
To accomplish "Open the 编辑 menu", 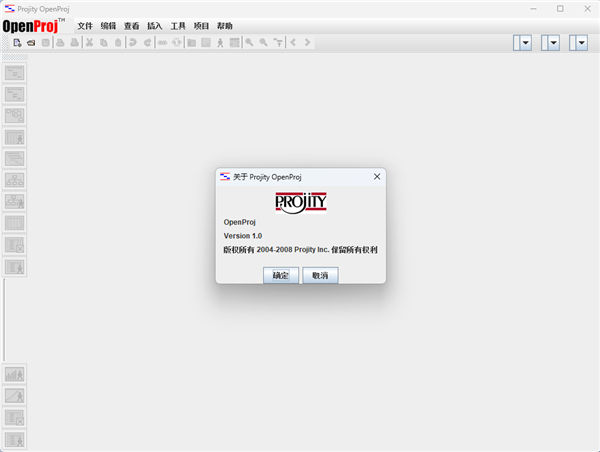I will (108, 26).
